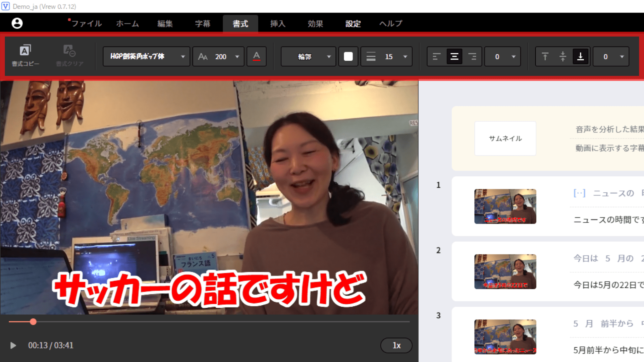This screenshot has height=362, width=644.
Task: Position subtitle at bottom
Action: tap(580, 57)
